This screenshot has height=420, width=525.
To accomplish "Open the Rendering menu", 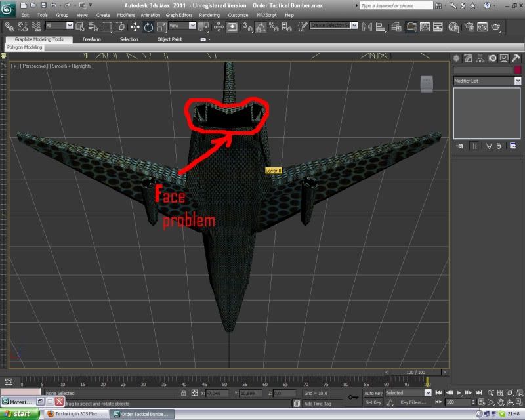I will [209, 15].
